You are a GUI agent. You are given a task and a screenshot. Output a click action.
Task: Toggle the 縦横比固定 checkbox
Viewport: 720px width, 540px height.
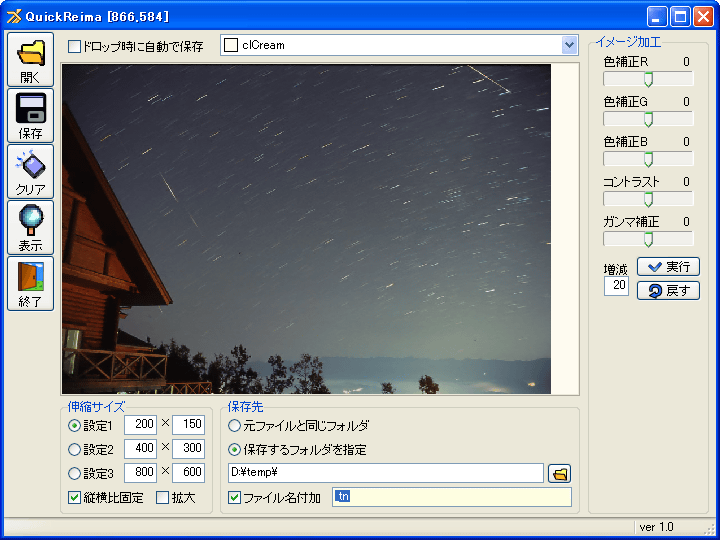[x=74, y=497]
